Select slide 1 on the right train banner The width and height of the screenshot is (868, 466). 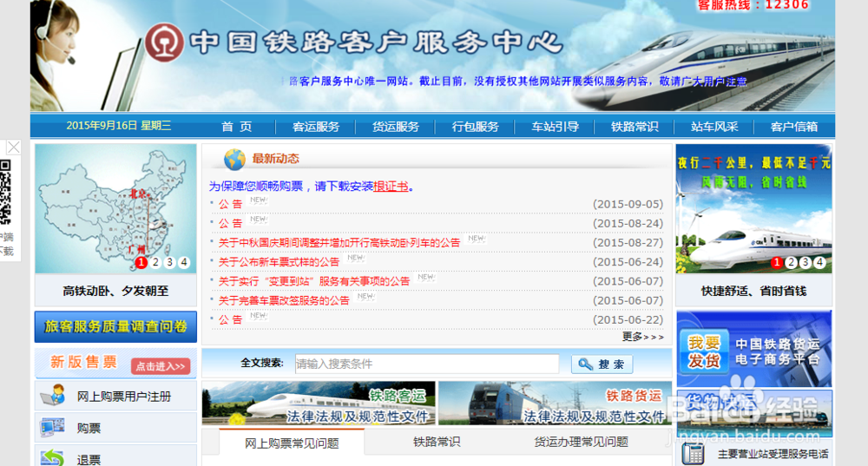[777, 262]
